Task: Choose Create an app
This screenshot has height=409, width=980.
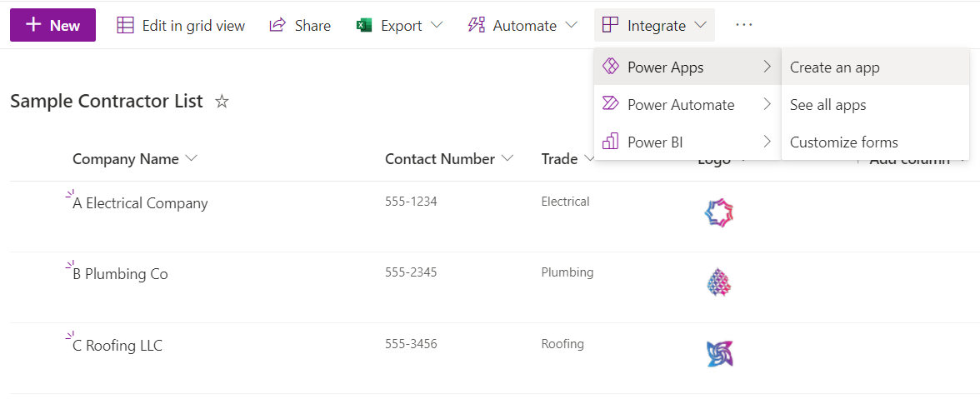Action: [875, 67]
